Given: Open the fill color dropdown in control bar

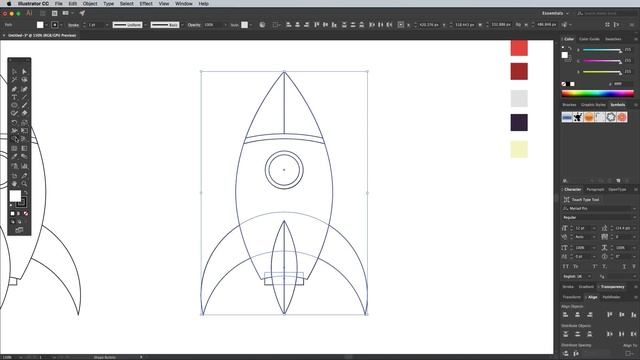Looking at the screenshot, I should [x=47, y=25].
